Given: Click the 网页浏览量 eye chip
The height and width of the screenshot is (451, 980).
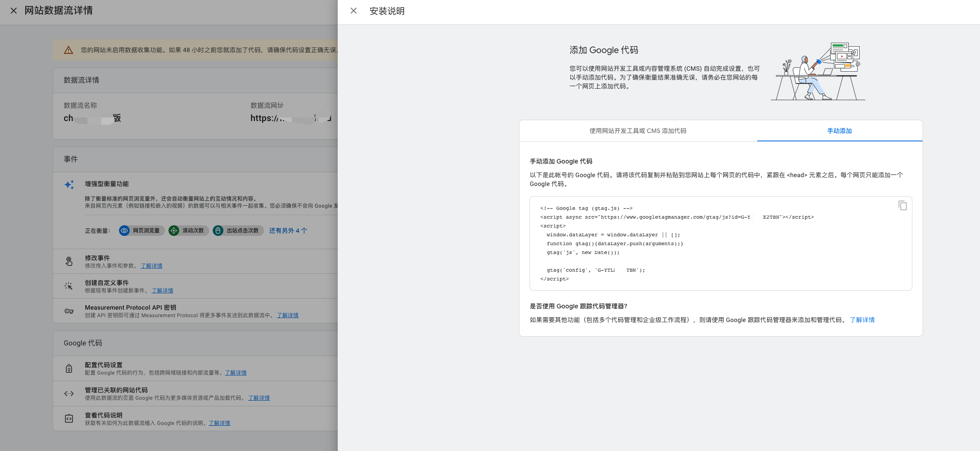Looking at the screenshot, I should click(x=141, y=231).
